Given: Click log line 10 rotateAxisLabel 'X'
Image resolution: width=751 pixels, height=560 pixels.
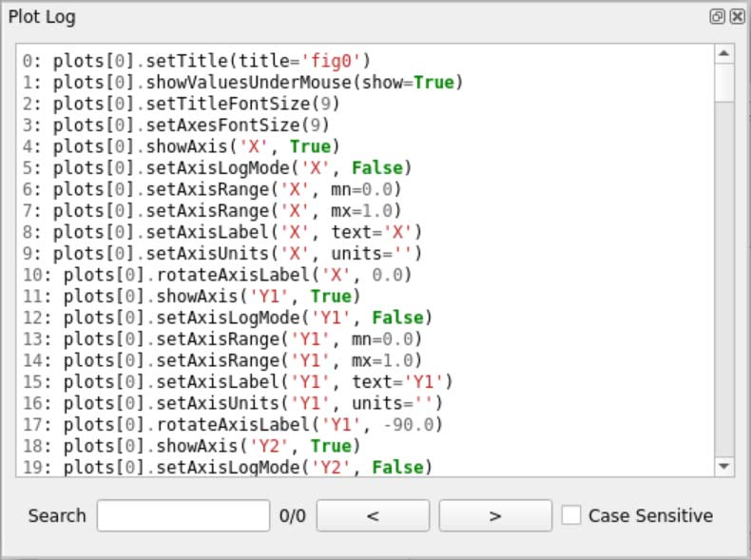Looking at the screenshot, I should (216, 275).
